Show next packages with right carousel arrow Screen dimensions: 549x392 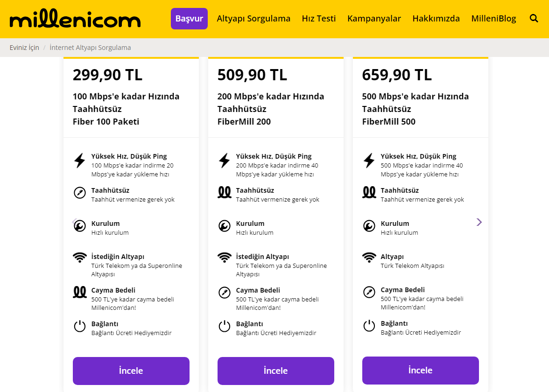tap(479, 222)
